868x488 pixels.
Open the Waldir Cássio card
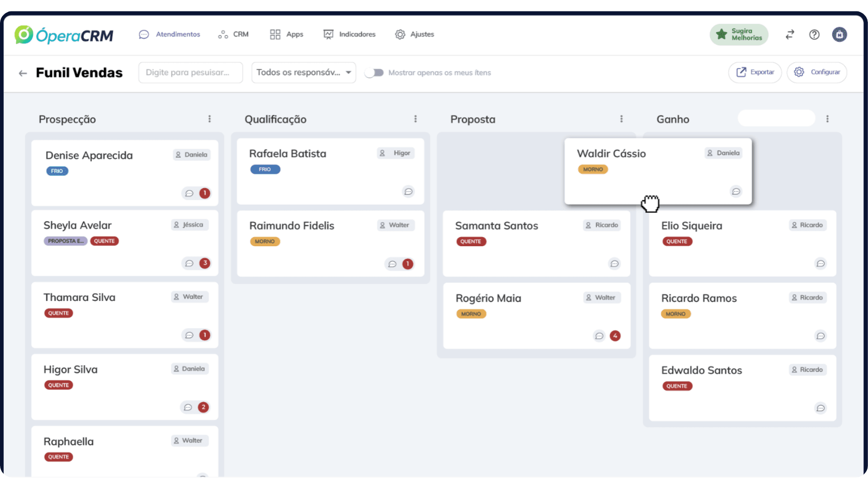pyautogui.click(x=658, y=172)
